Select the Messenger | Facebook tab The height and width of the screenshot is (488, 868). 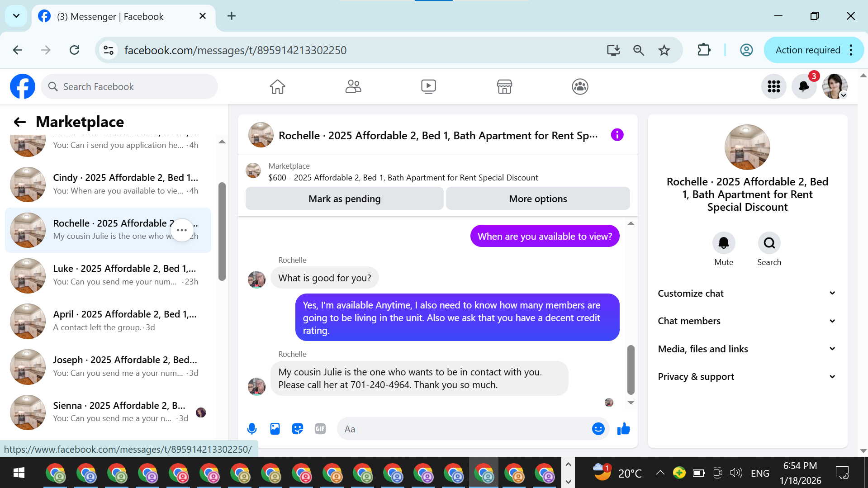pos(122,17)
